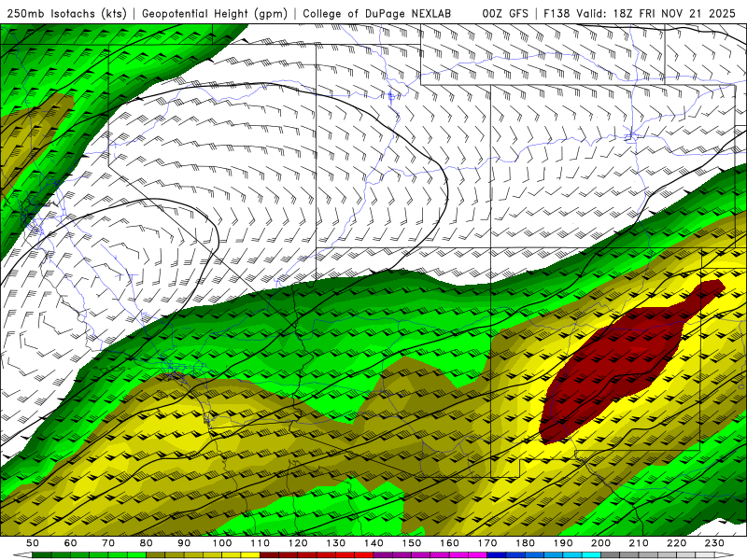
Task: Select the 200 value on the legend
Action: click(600, 543)
